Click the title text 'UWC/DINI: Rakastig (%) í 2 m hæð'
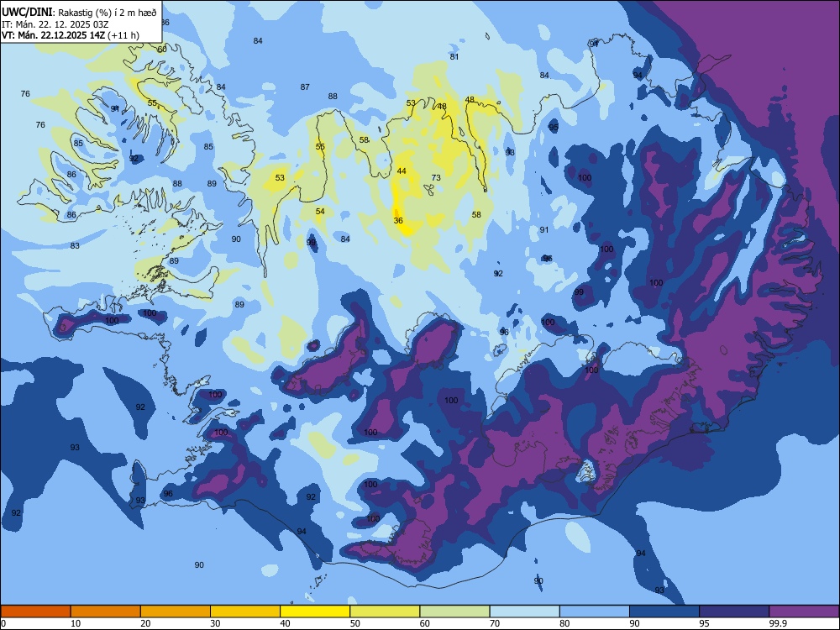 pos(79,12)
